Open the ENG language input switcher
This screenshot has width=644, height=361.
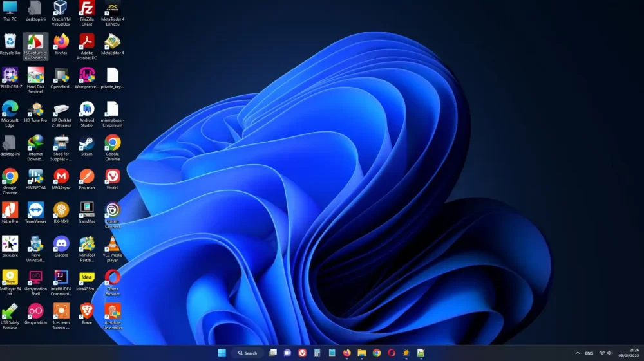click(x=589, y=353)
